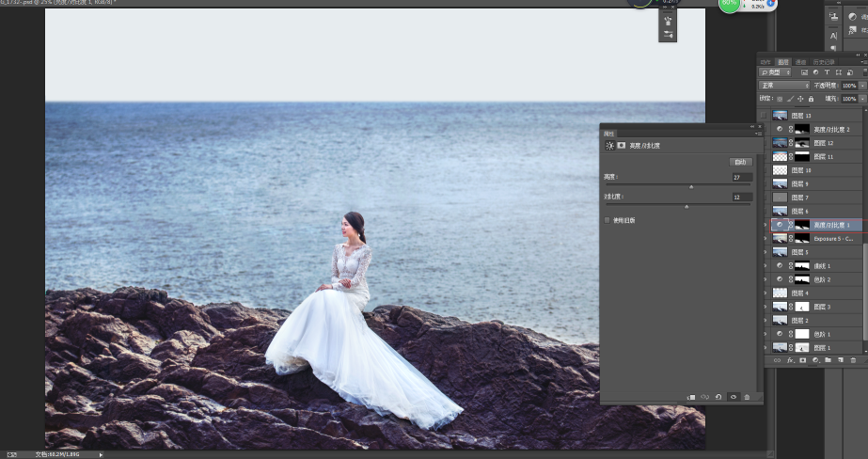The height and width of the screenshot is (459, 868).
Task: Lock image pixels brush icon
Action: (791, 99)
